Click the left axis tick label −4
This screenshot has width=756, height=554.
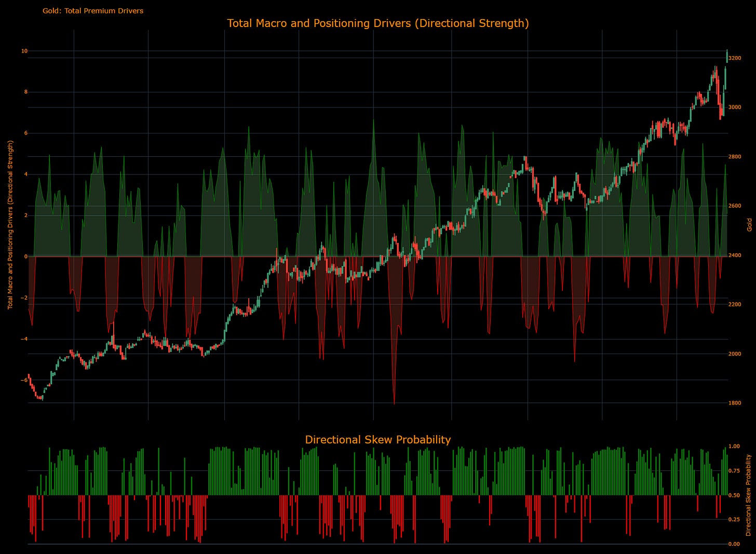(x=24, y=339)
